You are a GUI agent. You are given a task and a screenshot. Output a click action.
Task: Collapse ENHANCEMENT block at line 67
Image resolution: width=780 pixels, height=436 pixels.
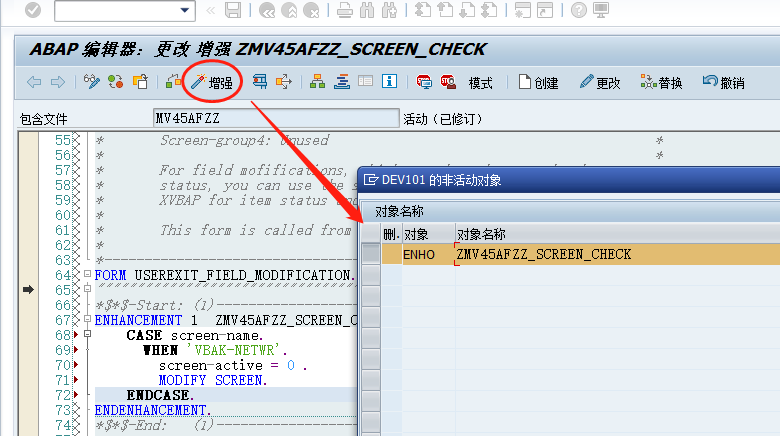(x=88, y=319)
